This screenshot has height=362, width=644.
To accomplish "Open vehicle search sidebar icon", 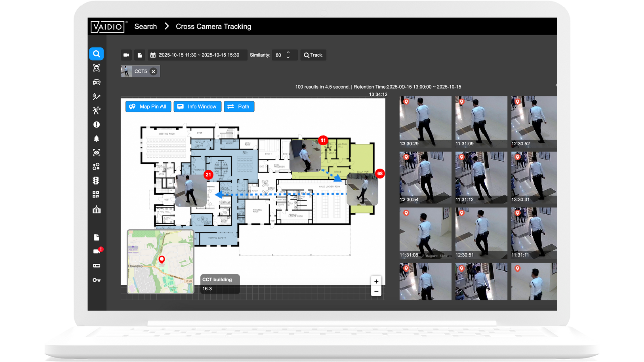I will (96, 82).
